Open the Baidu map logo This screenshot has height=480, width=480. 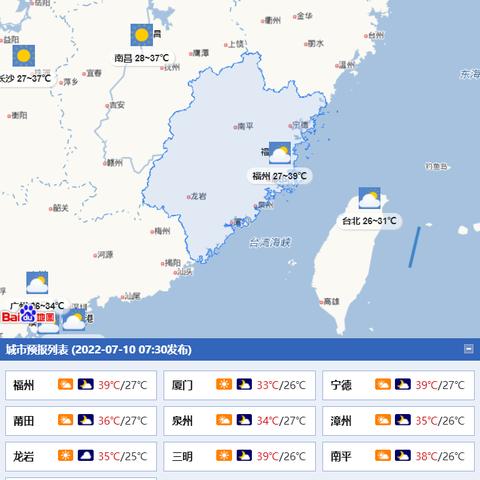click(x=28, y=315)
